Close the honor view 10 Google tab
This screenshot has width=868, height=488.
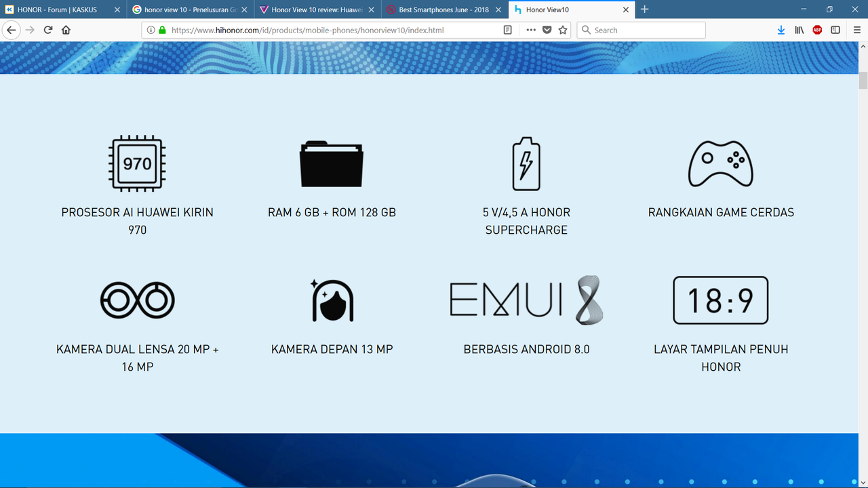click(244, 9)
